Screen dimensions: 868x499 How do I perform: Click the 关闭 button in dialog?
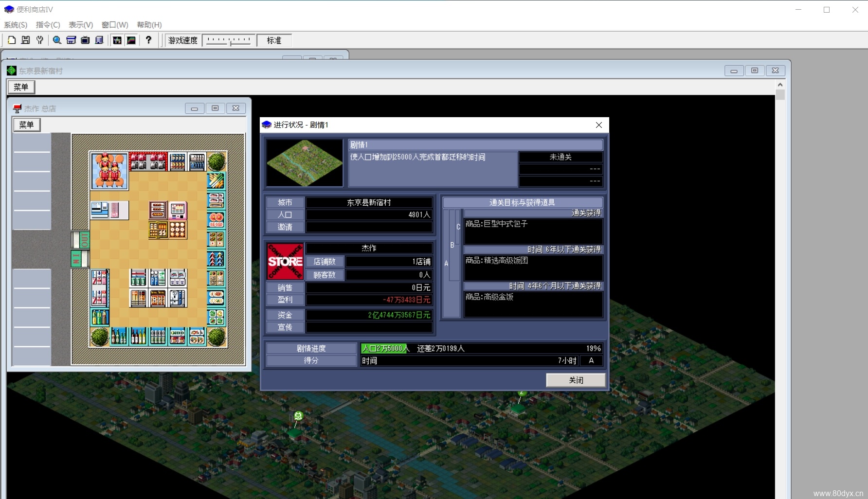click(x=576, y=380)
